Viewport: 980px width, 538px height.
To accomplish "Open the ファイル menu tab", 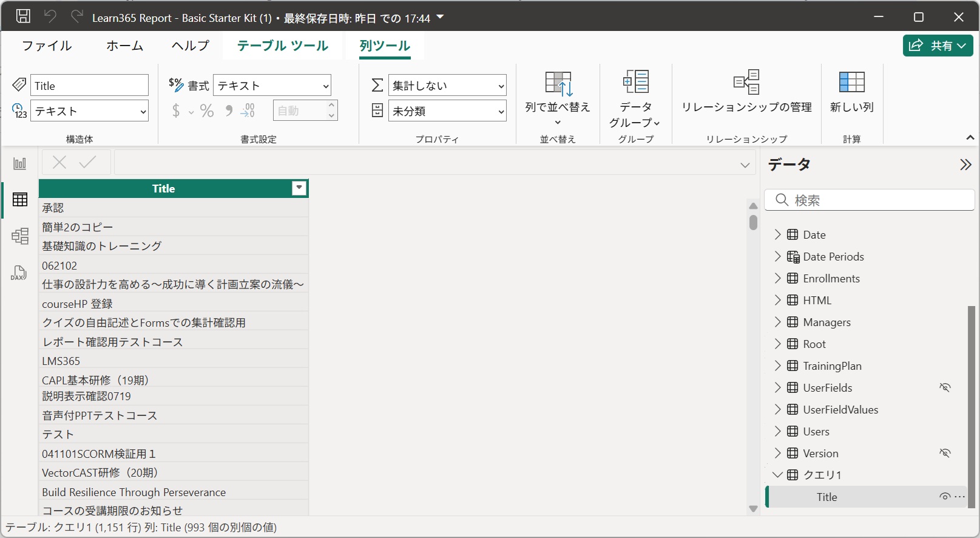I will [x=47, y=46].
